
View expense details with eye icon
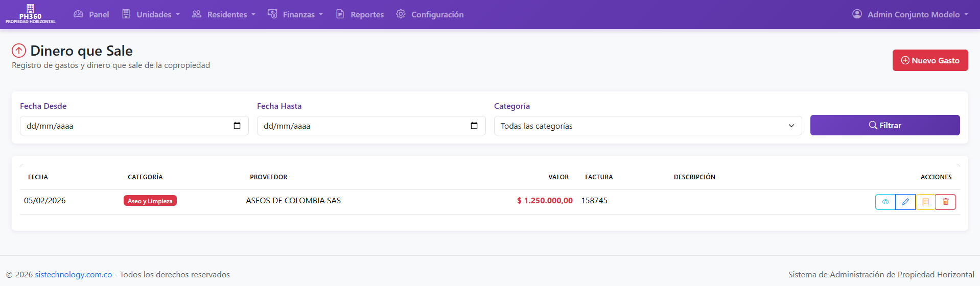885,202
